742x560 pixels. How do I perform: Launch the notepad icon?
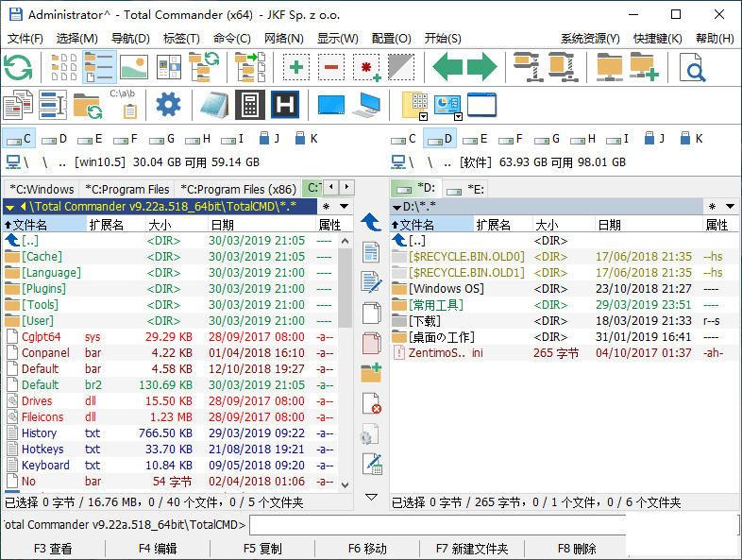(214, 105)
